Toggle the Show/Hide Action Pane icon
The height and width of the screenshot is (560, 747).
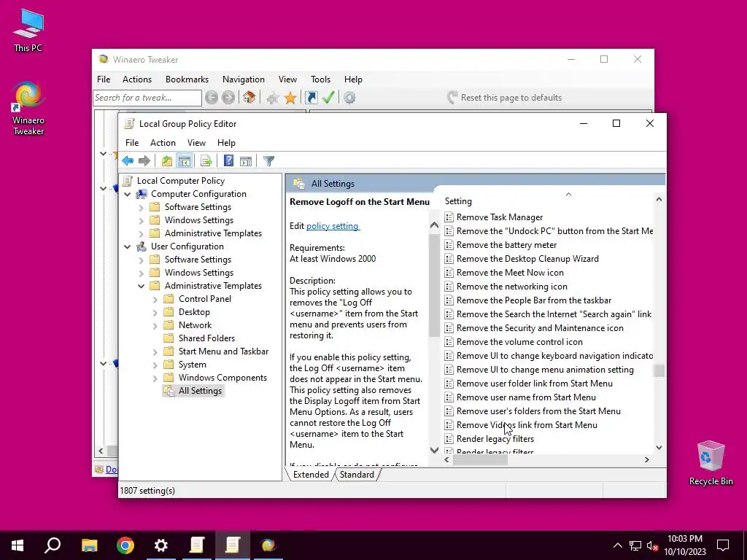point(246,161)
